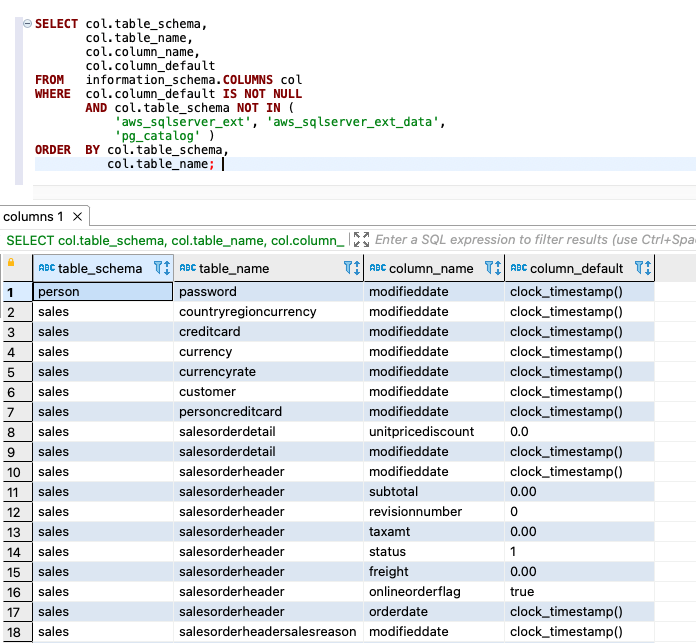Click the expand filter panel icon
Image resolution: width=696 pixels, height=643 pixels.
[x=361, y=240]
